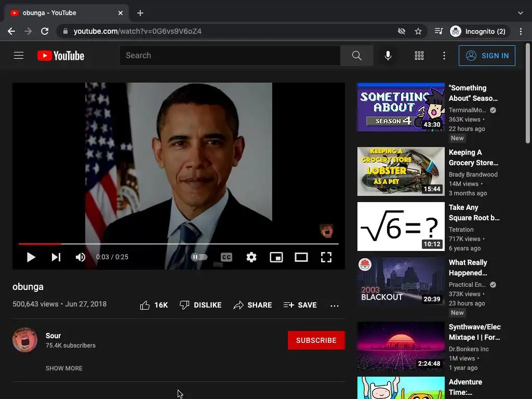This screenshot has height=399, width=532.
Task: Visit the Brady Brandwood channel
Action: click(473, 175)
